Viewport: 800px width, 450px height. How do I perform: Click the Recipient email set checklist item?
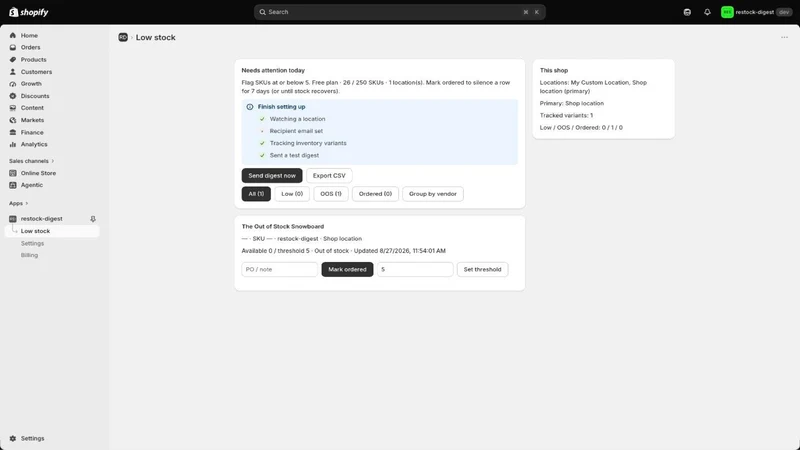[x=296, y=131]
